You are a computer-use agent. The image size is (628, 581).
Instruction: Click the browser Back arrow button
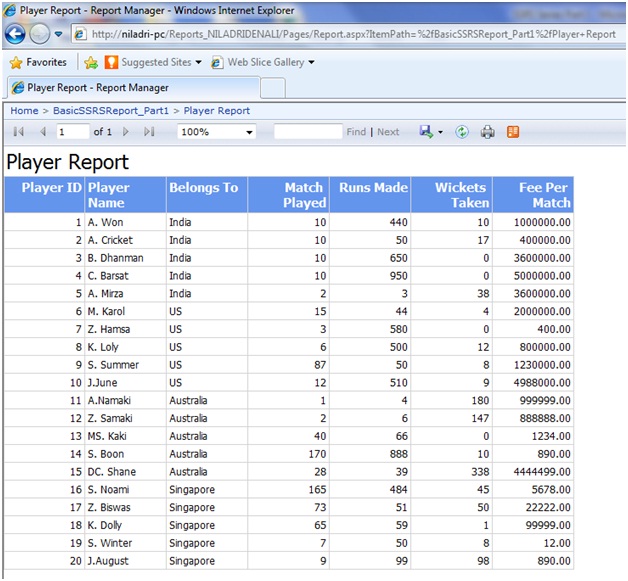click(15, 34)
